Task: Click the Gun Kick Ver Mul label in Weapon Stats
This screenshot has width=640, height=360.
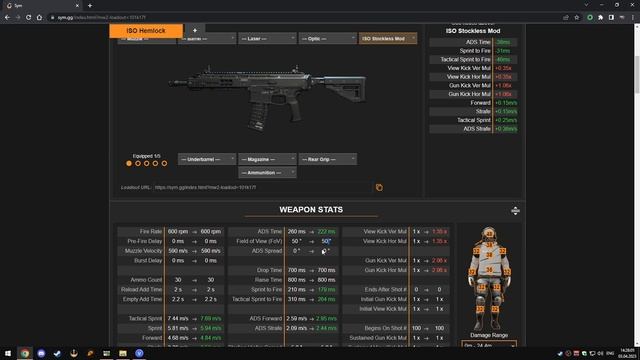Action: [x=386, y=260]
